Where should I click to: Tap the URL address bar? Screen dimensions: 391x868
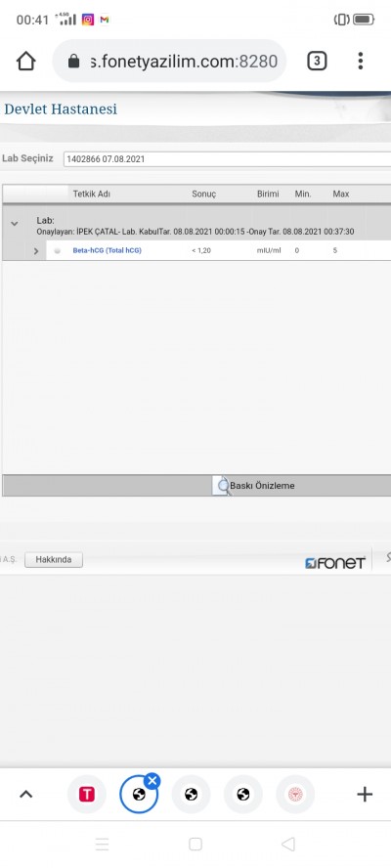(169, 61)
